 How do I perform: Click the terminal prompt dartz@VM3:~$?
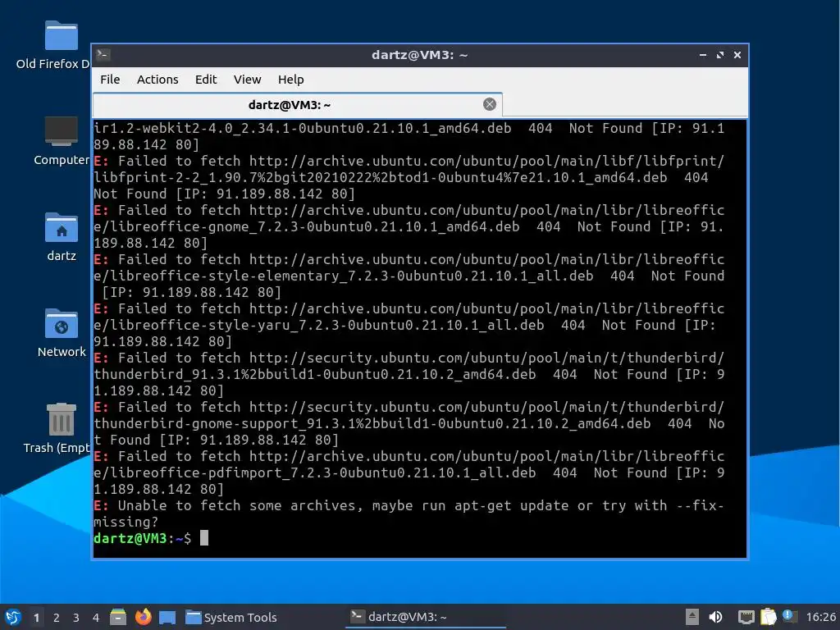(x=142, y=538)
